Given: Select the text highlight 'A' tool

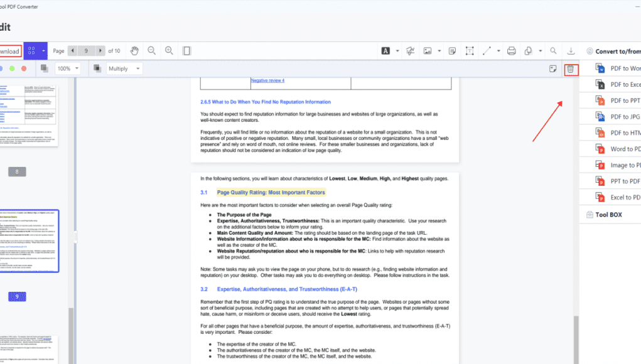Looking at the screenshot, I should click(x=385, y=51).
